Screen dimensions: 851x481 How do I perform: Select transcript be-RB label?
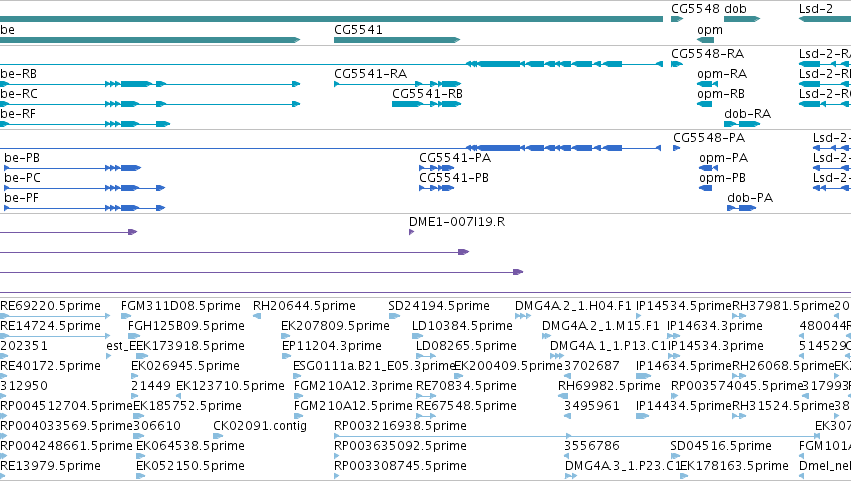18,74
